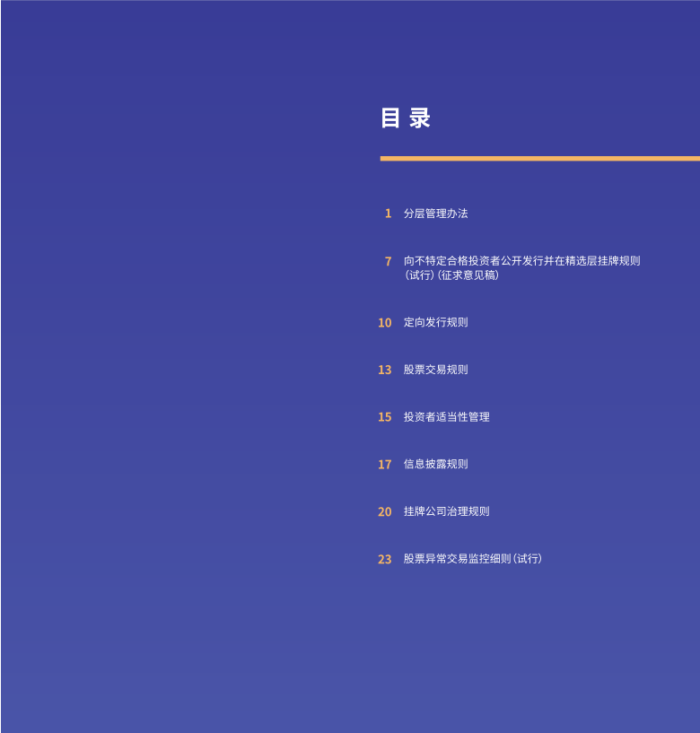This screenshot has height=733, width=700.
Task: Select page number 13 in contents
Action: point(384,370)
